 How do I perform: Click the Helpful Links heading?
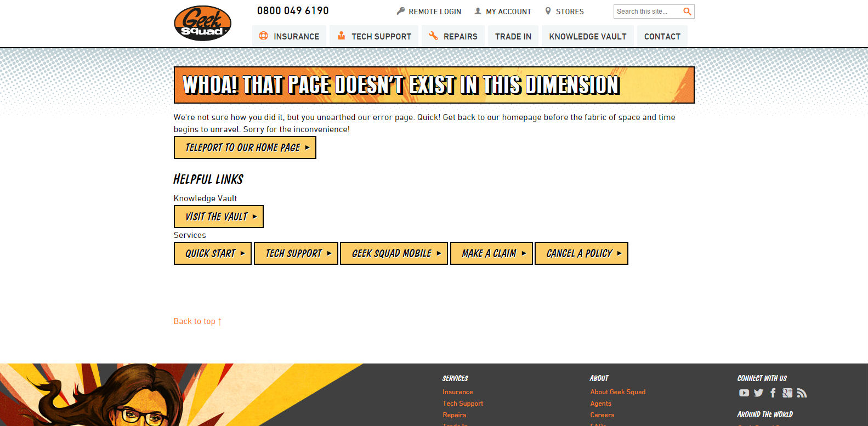pos(208,179)
